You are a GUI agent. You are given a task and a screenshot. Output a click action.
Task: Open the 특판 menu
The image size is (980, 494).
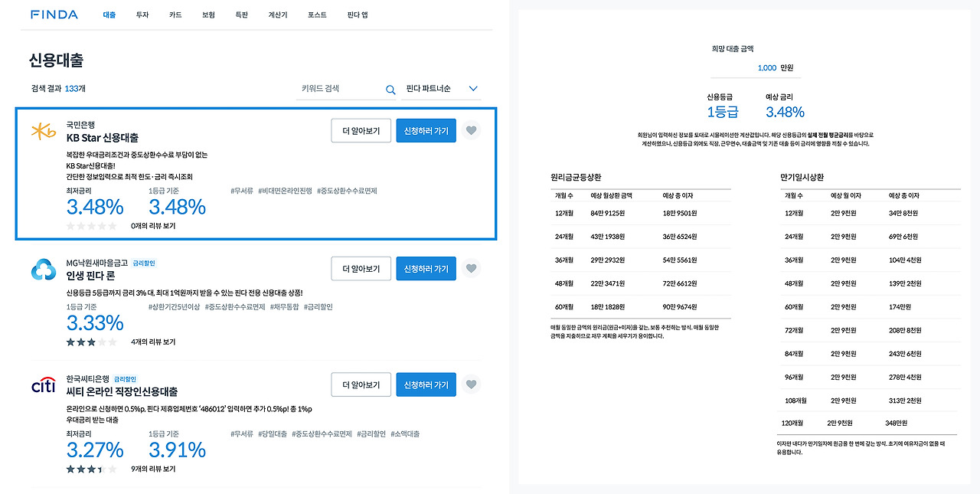click(242, 15)
